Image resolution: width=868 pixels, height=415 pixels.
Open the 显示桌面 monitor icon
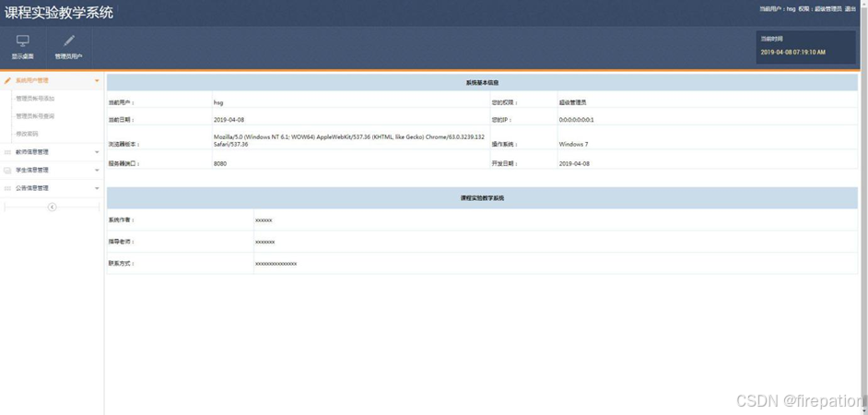[23, 41]
